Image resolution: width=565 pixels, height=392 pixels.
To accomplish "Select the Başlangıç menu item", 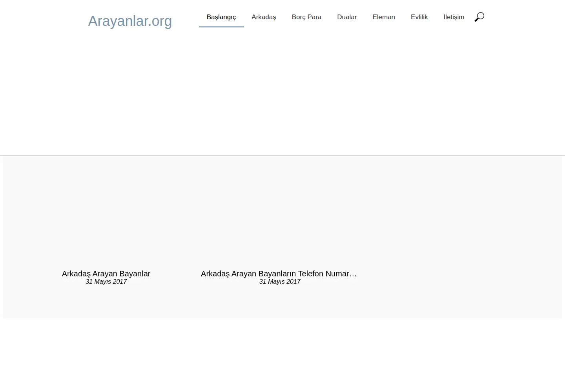I will (x=221, y=17).
